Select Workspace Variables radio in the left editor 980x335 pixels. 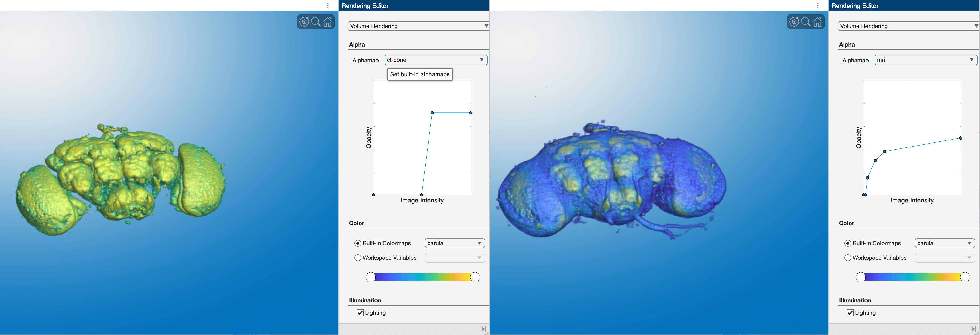click(358, 258)
